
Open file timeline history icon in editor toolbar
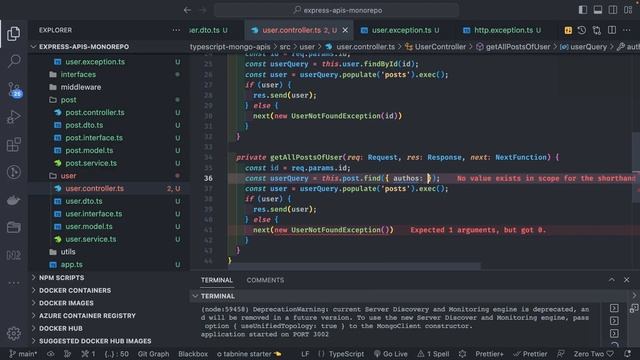coord(582,30)
